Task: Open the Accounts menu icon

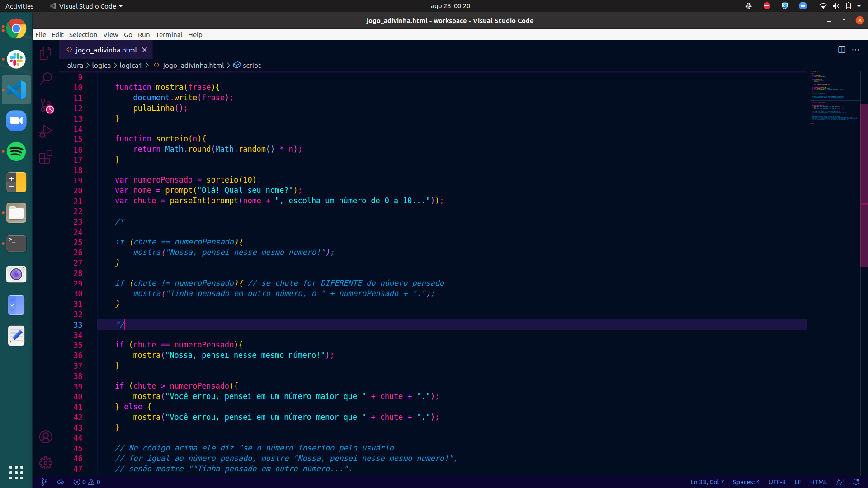Action: [x=46, y=437]
